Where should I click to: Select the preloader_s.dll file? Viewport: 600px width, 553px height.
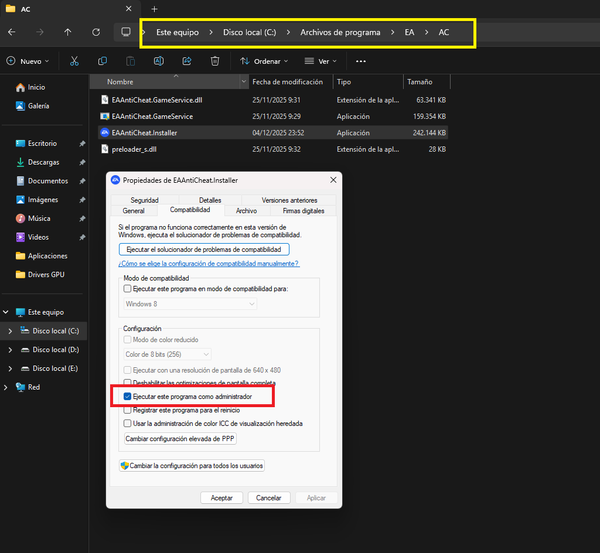pos(136,149)
